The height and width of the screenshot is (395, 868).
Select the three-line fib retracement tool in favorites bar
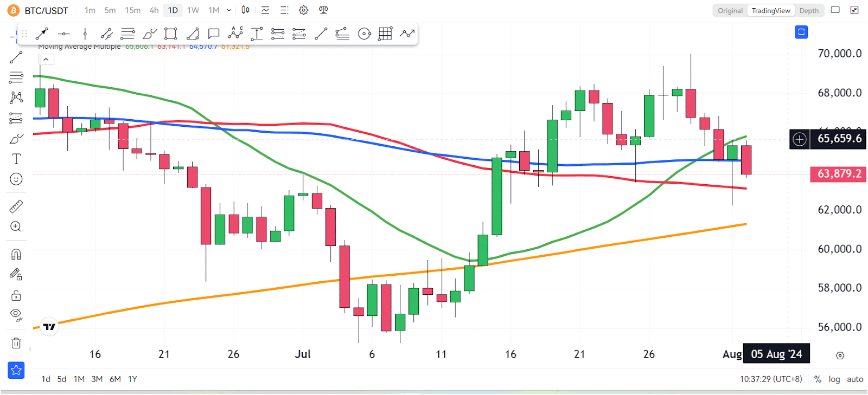[x=128, y=34]
